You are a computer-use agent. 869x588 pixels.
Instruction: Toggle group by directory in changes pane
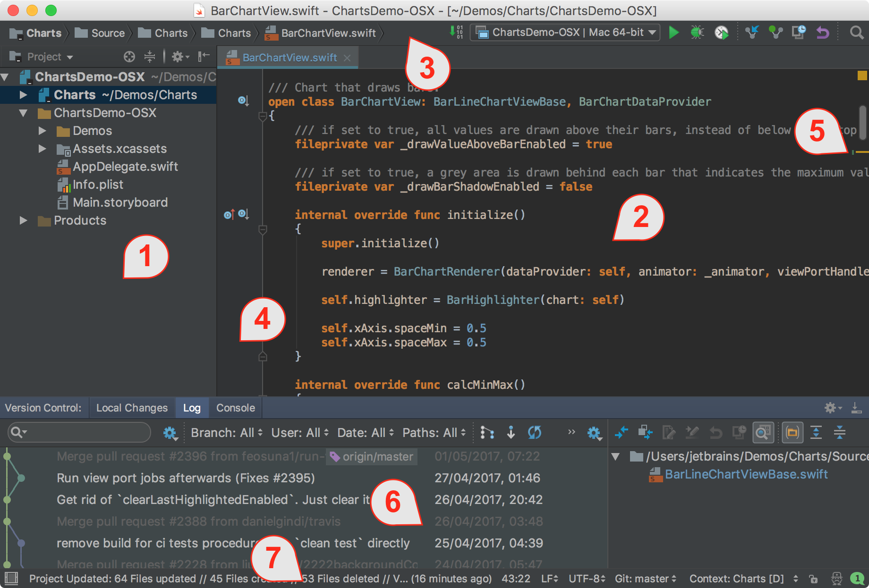pos(792,432)
